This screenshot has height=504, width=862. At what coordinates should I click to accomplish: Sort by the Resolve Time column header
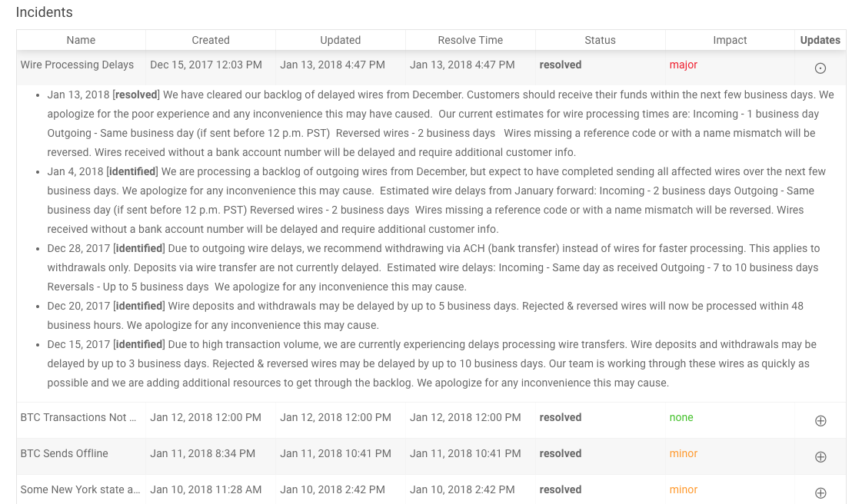click(470, 40)
